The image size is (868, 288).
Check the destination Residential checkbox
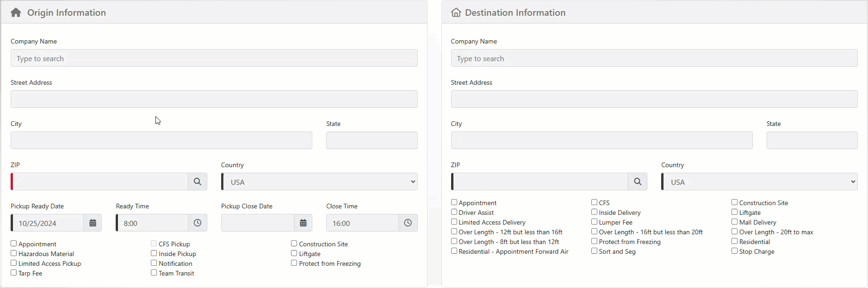(734, 241)
